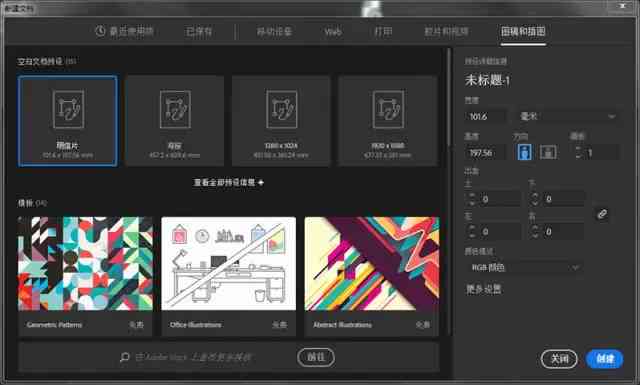This screenshot has height=385, width=640.
Task: Click the 更多设置 more settings button
Action: click(x=484, y=289)
